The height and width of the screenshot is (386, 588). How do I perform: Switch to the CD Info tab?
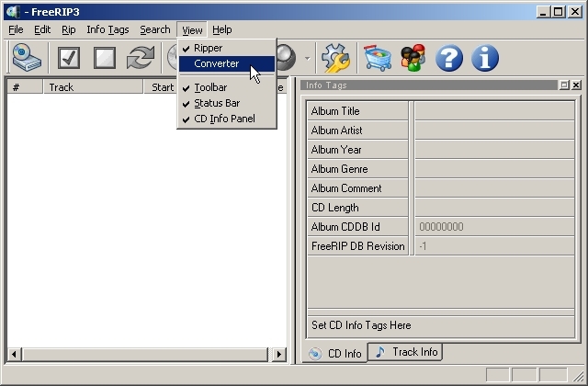(334, 353)
